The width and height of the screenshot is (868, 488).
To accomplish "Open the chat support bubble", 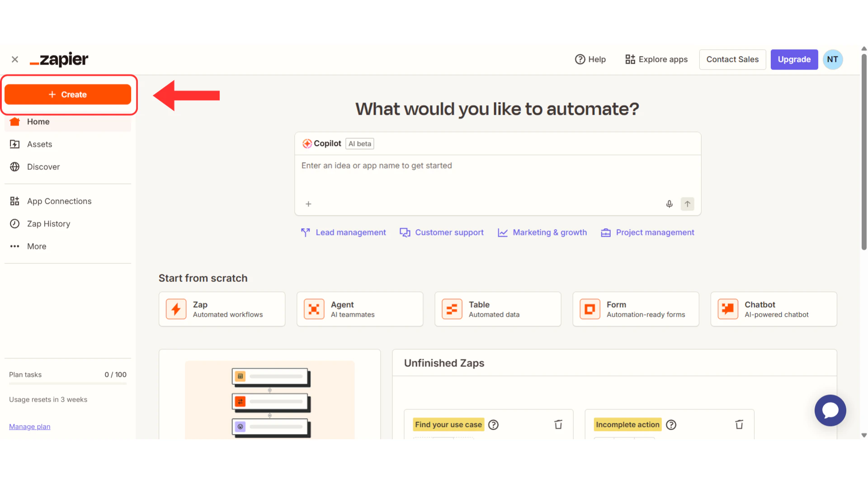I will [830, 410].
